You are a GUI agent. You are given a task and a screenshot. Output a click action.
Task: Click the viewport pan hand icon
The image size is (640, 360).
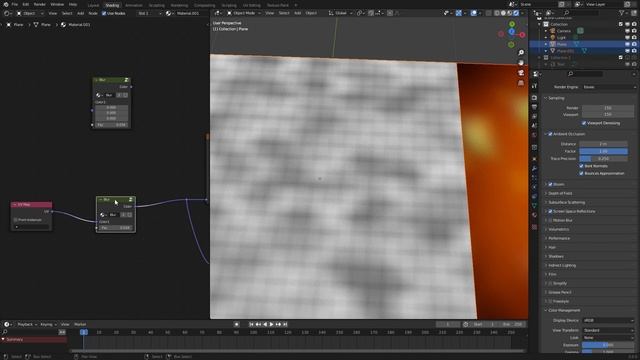[x=521, y=62]
